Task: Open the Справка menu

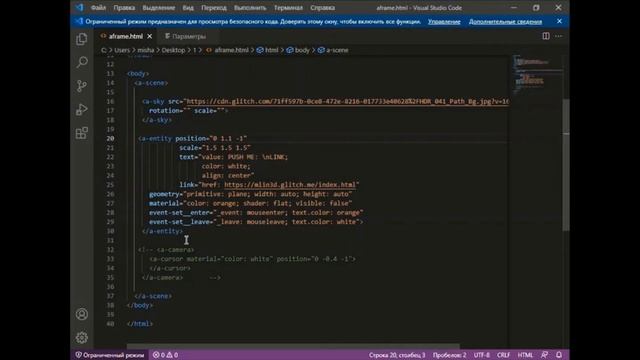Action: 322,8
